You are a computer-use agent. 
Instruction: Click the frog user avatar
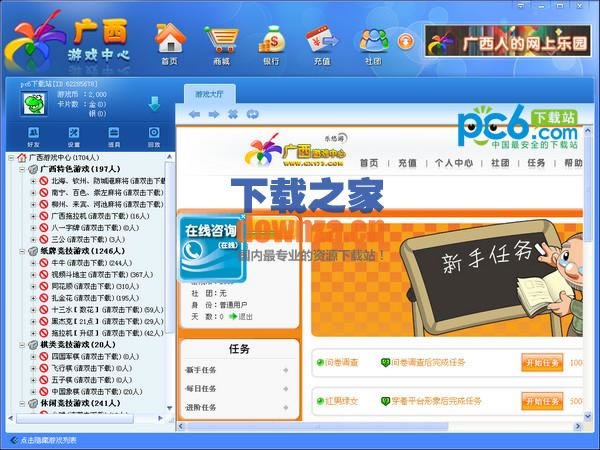[34, 103]
